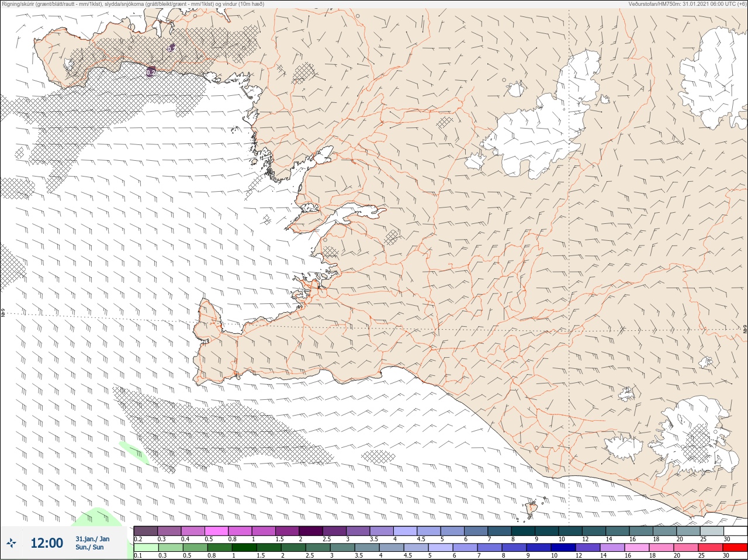Select the 'Sun./ Sun' weekday text

(x=89, y=547)
